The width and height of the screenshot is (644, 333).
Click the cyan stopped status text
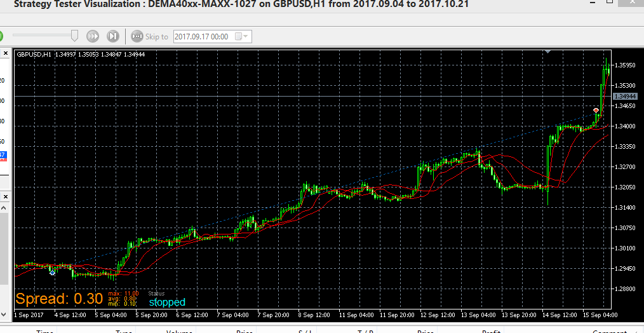tap(167, 302)
